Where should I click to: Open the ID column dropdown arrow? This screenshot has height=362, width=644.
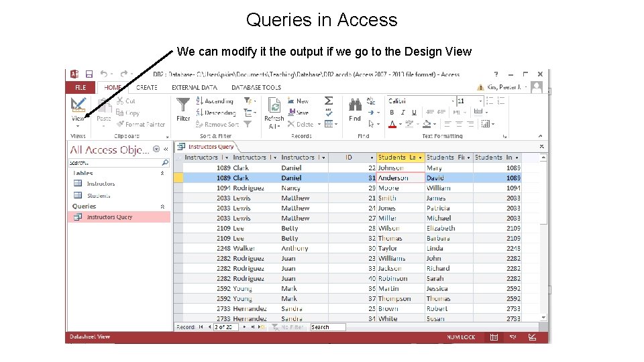[372, 158]
